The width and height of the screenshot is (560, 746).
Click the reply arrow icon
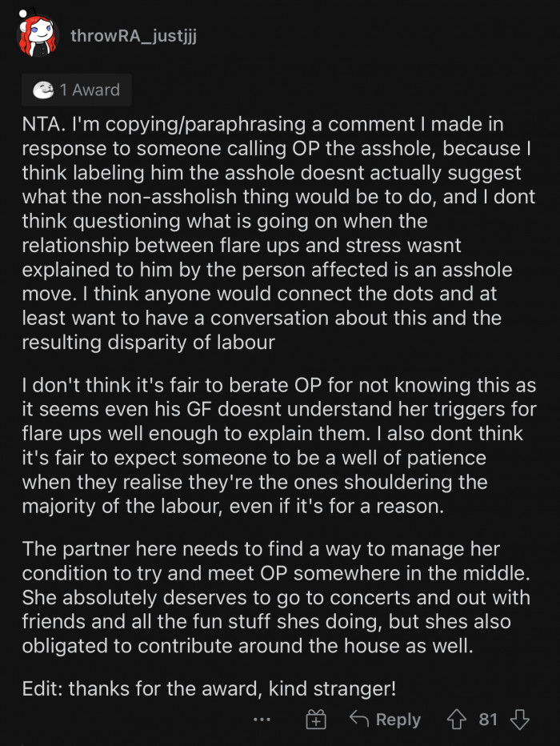pos(360,720)
